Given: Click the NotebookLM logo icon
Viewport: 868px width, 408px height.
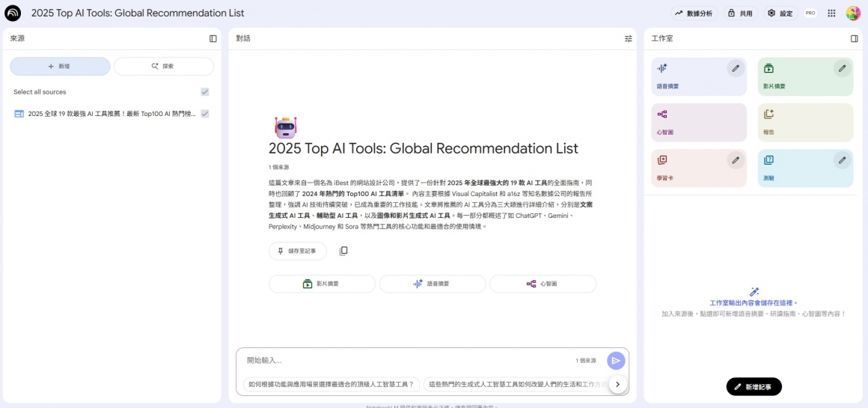Looking at the screenshot, I should coord(13,13).
